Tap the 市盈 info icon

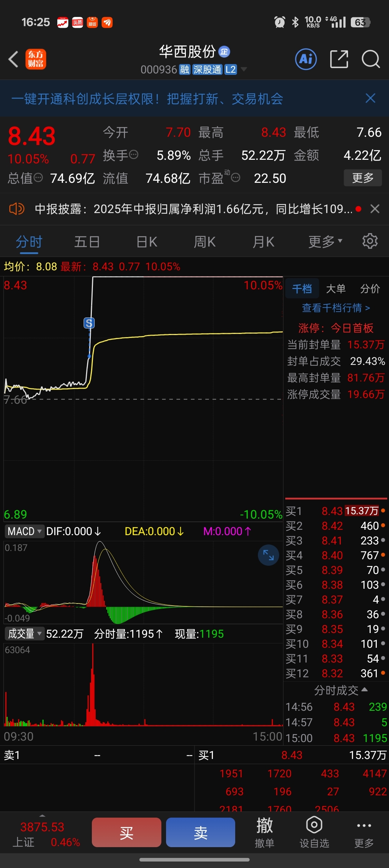(236, 177)
